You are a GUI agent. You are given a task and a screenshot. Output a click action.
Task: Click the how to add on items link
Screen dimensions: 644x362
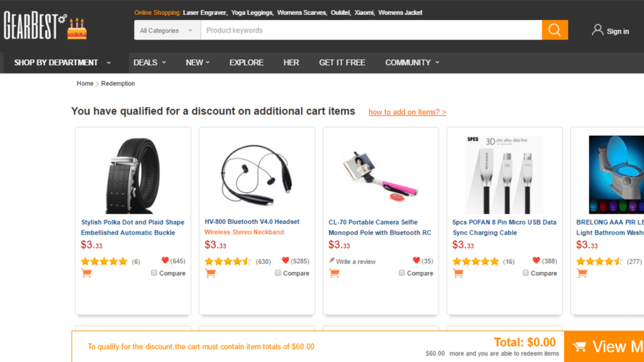[406, 111]
